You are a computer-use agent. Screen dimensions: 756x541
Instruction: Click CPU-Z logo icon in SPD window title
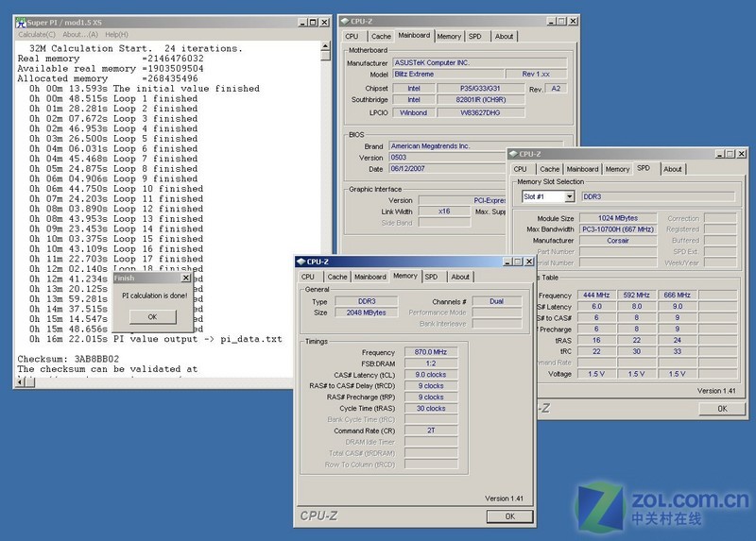pyautogui.click(x=513, y=154)
